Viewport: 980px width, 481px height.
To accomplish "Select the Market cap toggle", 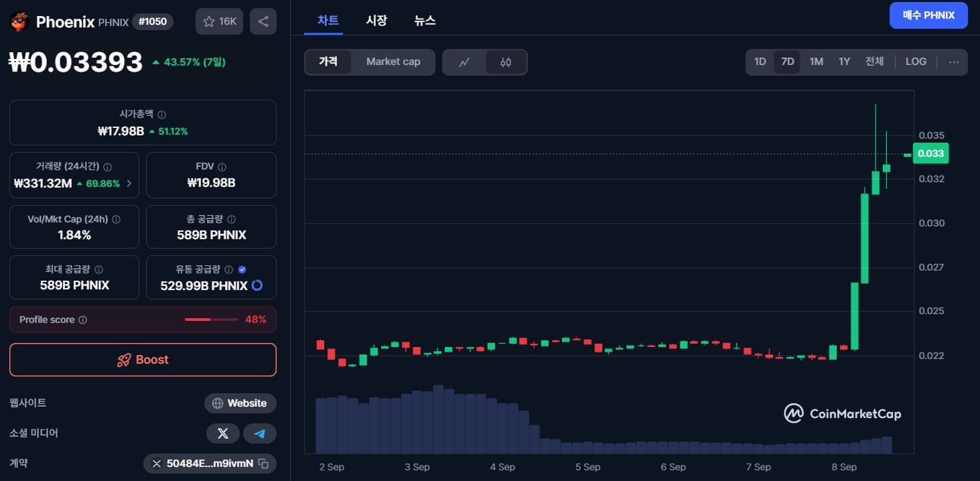I will coord(393,62).
